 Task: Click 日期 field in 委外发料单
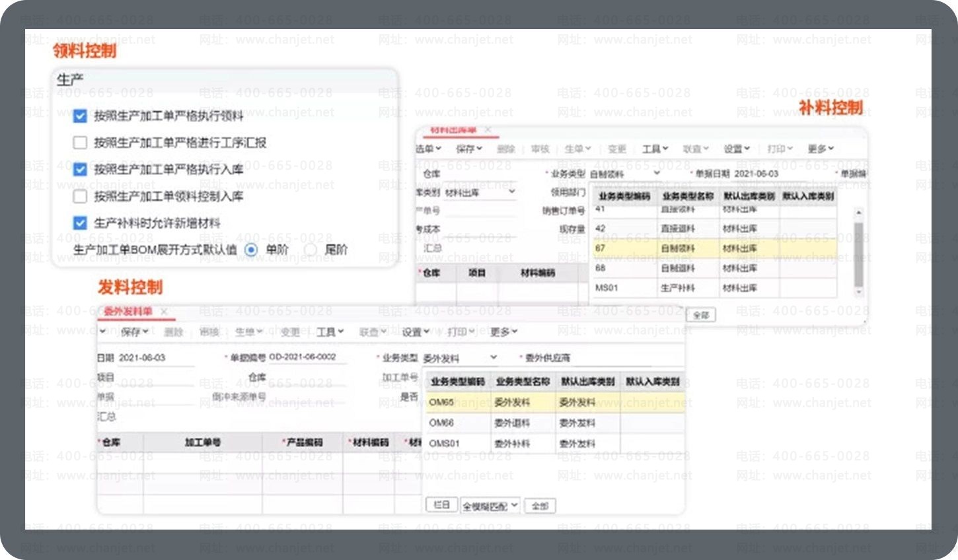click(156, 358)
